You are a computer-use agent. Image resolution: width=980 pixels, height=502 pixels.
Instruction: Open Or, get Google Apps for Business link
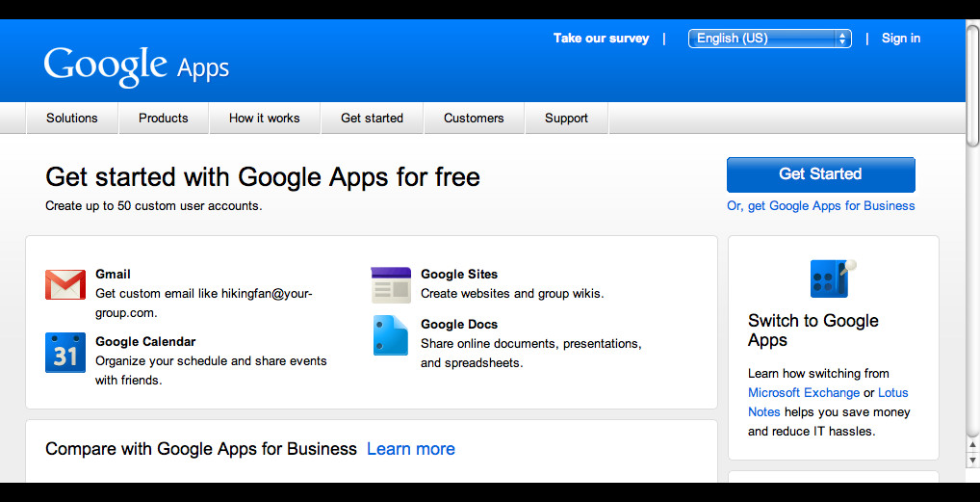[x=820, y=206]
